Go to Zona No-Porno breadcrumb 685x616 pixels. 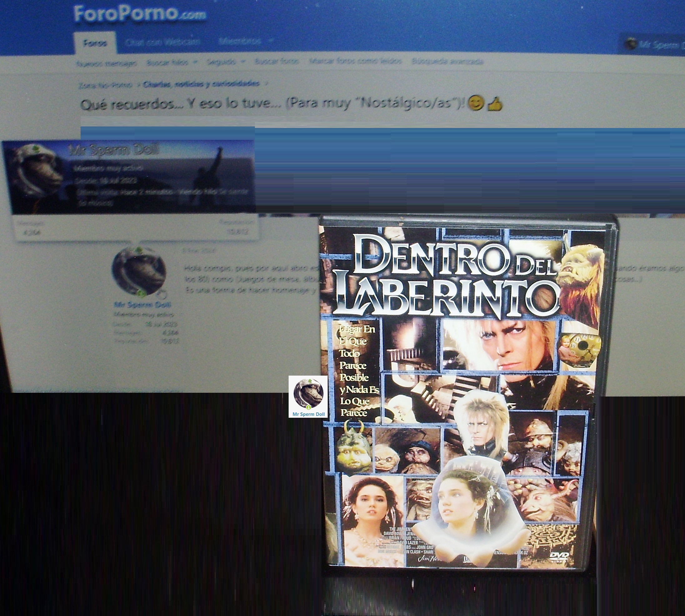[105, 85]
